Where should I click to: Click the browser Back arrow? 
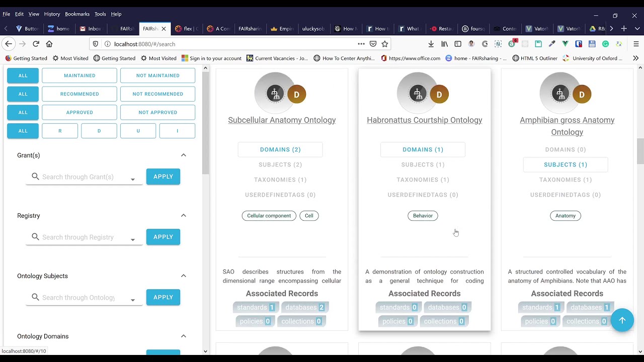9,44
